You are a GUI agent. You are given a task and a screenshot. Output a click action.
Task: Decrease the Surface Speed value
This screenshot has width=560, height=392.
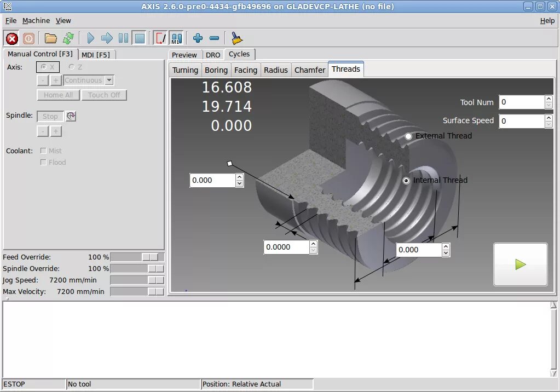click(x=549, y=124)
